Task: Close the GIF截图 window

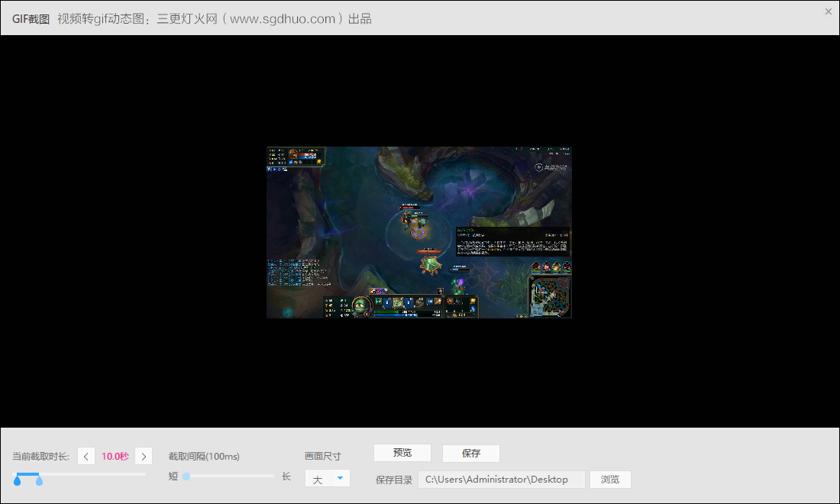Action: pos(829,11)
